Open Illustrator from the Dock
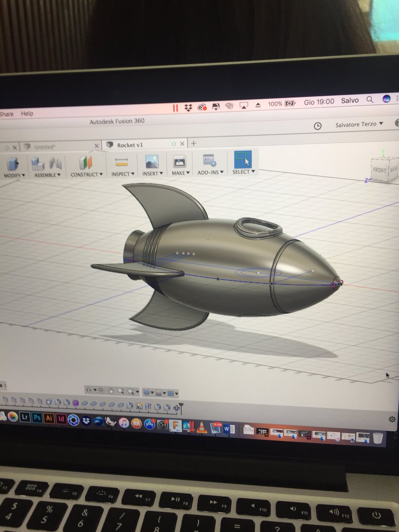Image resolution: width=399 pixels, height=532 pixels. click(x=49, y=418)
